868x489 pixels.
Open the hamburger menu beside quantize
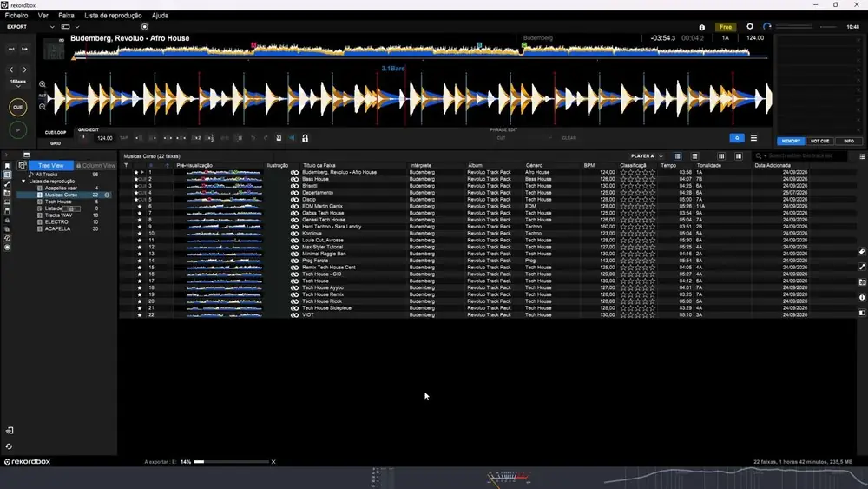753,138
